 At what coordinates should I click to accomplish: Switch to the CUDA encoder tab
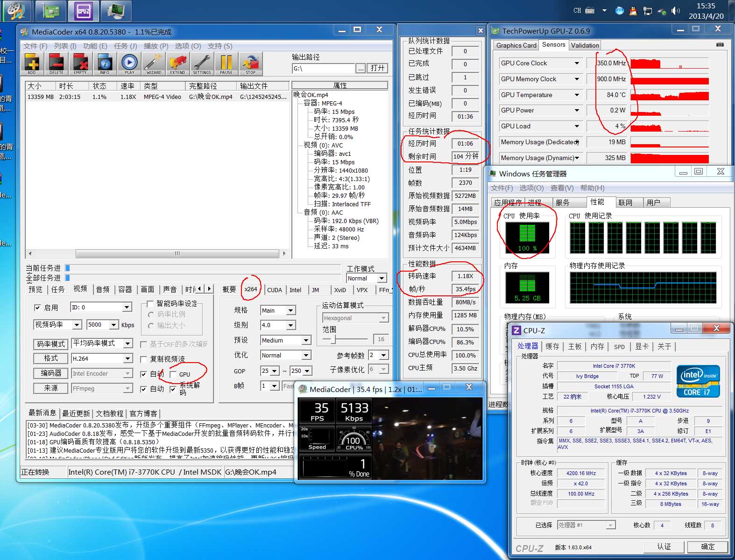275,290
